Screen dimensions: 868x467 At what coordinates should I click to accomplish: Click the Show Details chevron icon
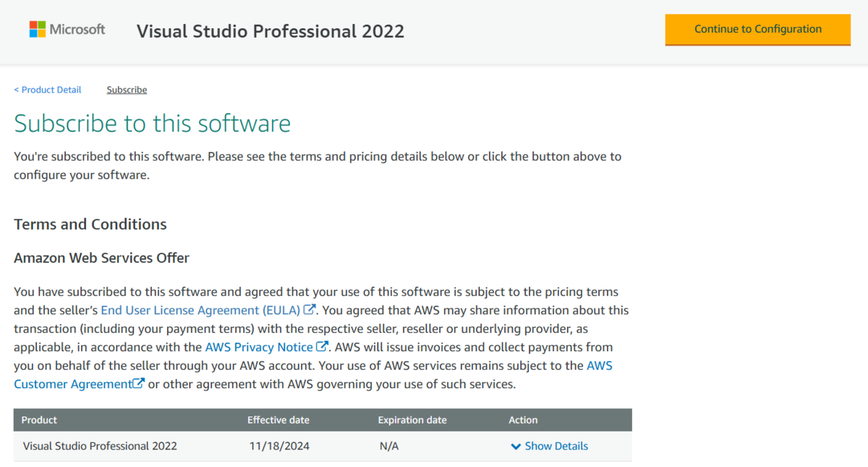pyautogui.click(x=516, y=447)
